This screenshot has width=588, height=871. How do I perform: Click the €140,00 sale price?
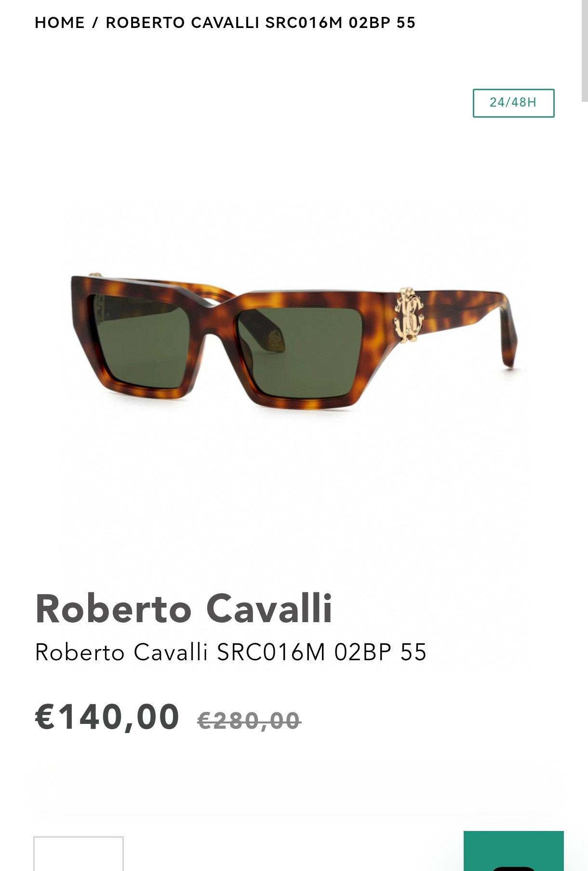[107, 717]
